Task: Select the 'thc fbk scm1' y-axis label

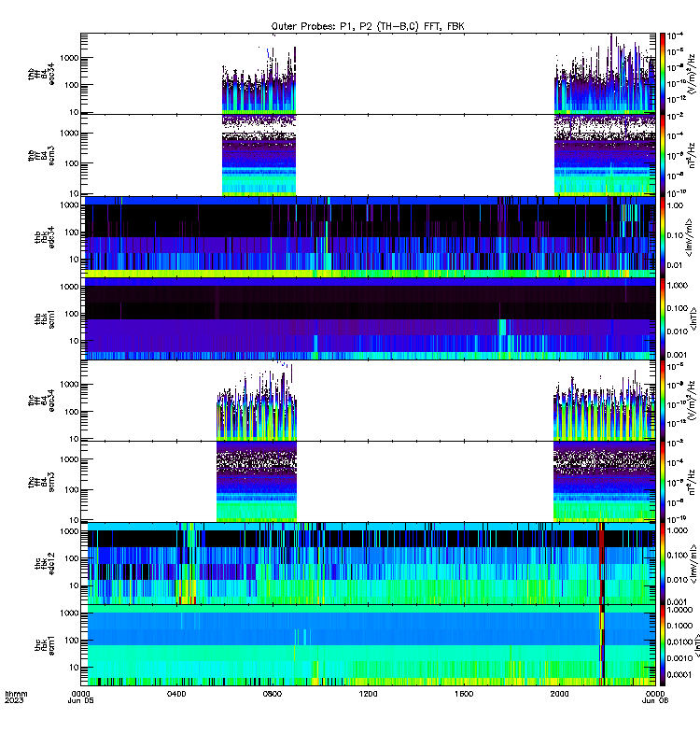Action: point(45,645)
